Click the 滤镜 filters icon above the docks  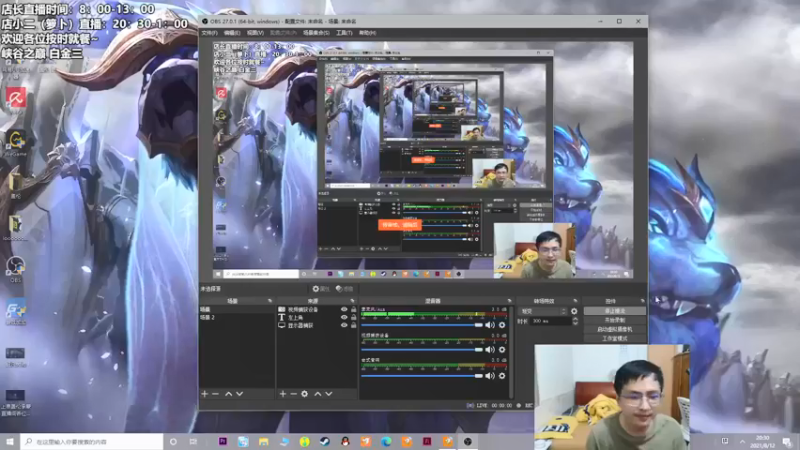click(x=344, y=289)
